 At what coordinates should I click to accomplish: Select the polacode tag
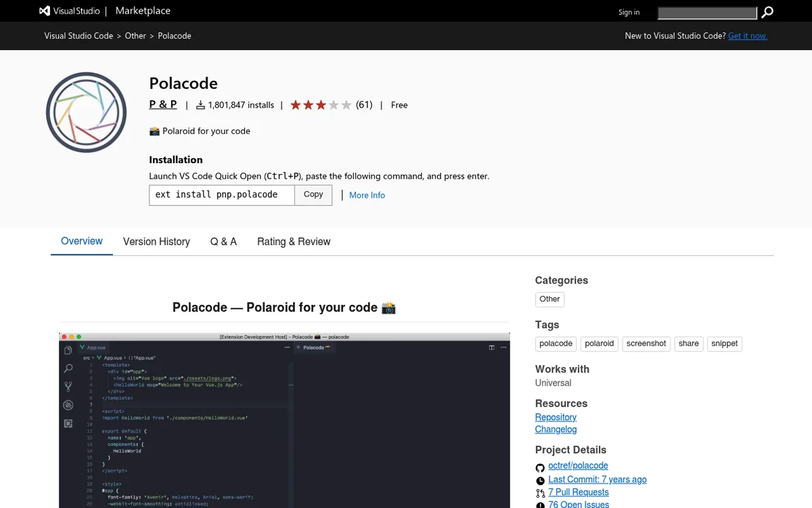[556, 344]
